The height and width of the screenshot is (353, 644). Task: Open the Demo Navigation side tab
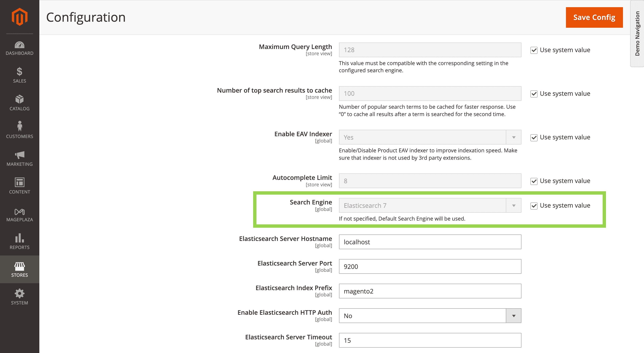pyautogui.click(x=637, y=34)
